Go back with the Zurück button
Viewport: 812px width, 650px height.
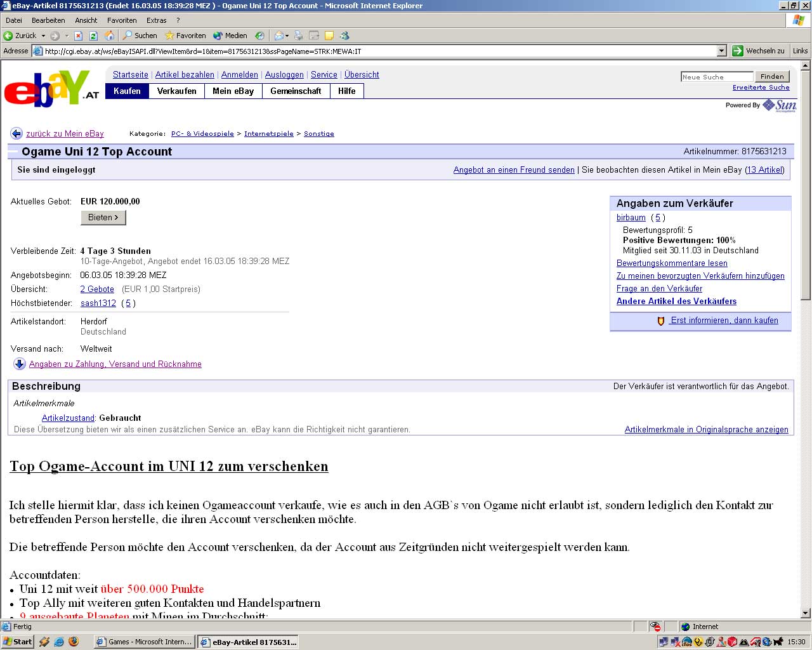click(x=20, y=36)
